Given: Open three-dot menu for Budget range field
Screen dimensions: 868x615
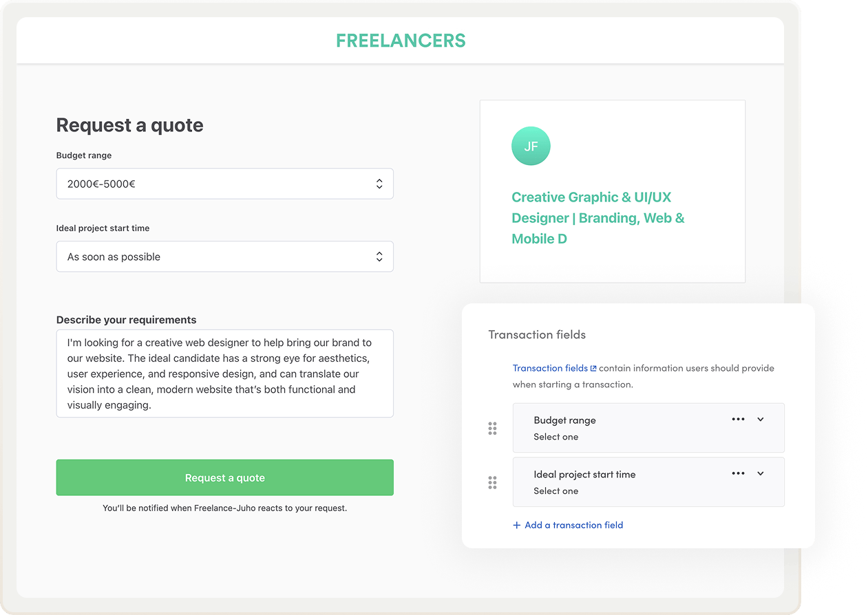Looking at the screenshot, I should [738, 420].
